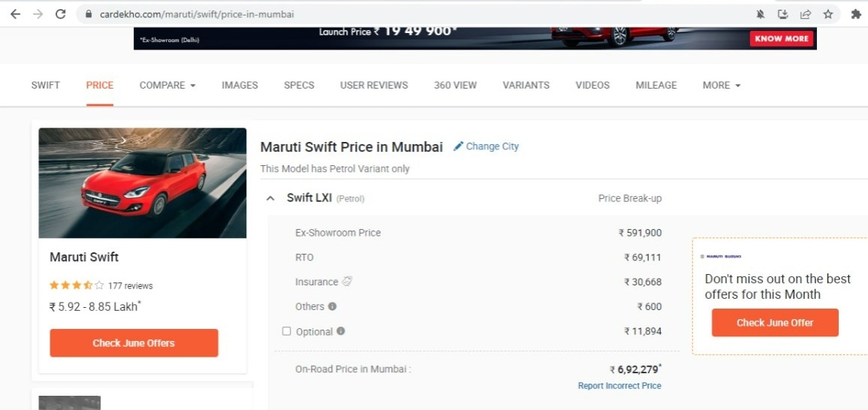Click the Report Incorrect Price link

619,386
